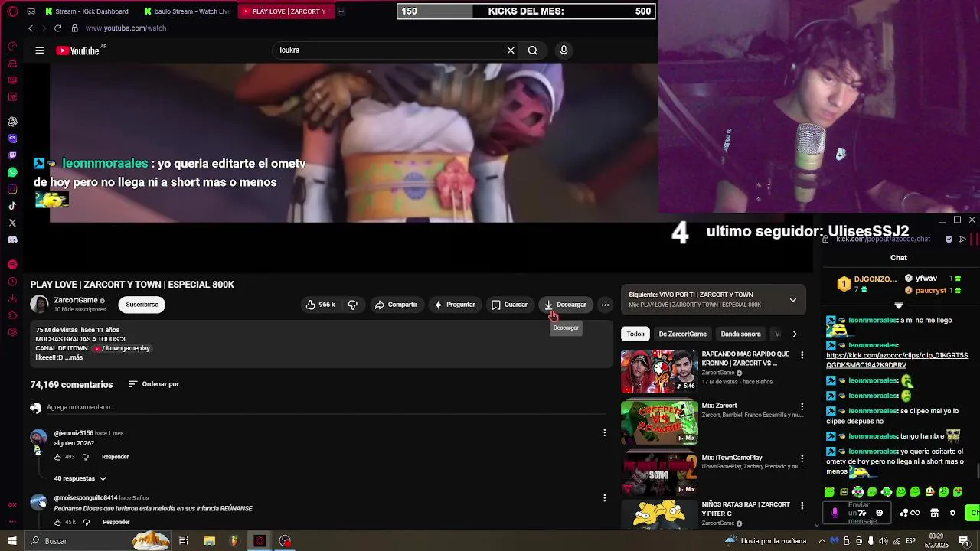Open the kick.com clip link in chat

[897, 360]
